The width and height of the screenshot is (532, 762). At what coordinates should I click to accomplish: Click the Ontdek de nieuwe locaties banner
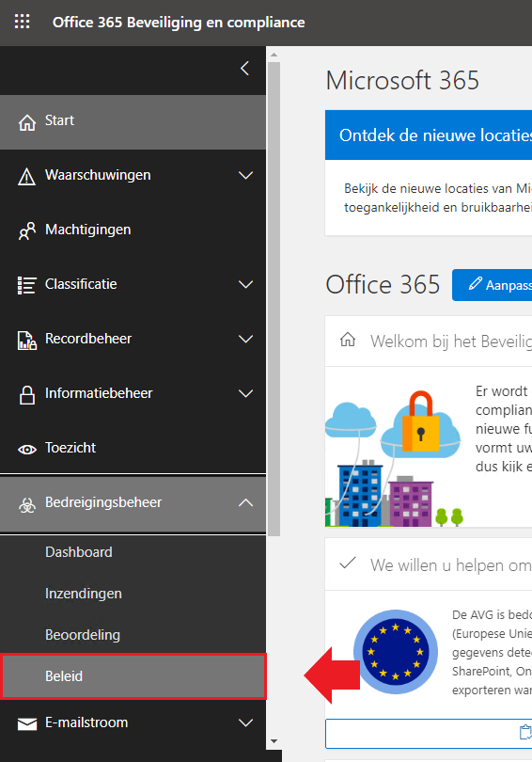click(x=429, y=135)
